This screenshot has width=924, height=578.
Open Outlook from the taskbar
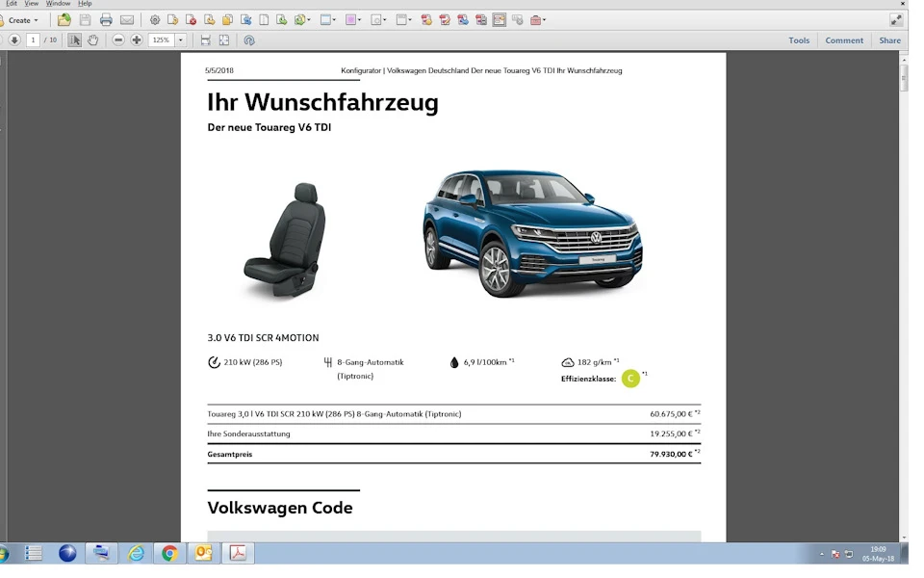[x=203, y=553]
